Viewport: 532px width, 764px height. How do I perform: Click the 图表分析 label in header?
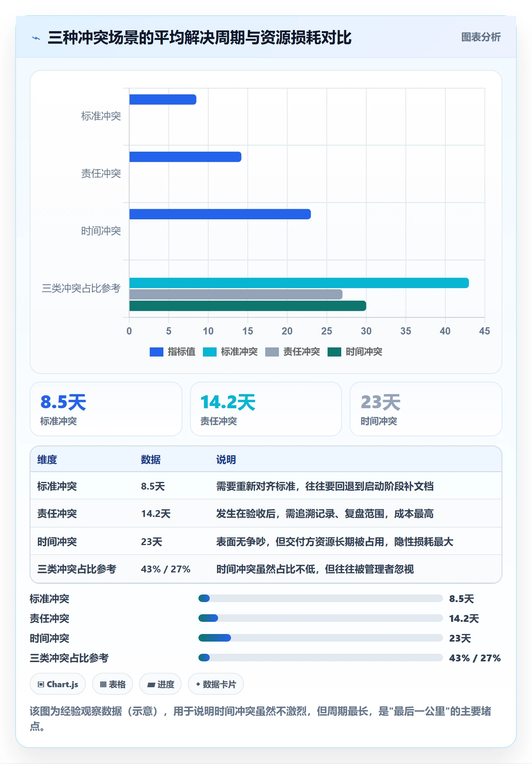pyautogui.click(x=481, y=37)
